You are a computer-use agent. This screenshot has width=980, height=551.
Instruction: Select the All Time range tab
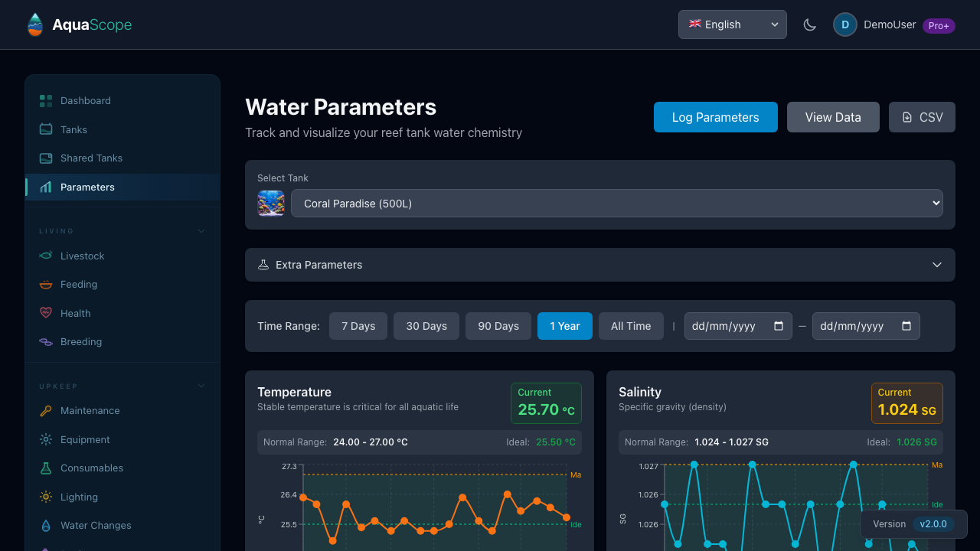point(631,325)
